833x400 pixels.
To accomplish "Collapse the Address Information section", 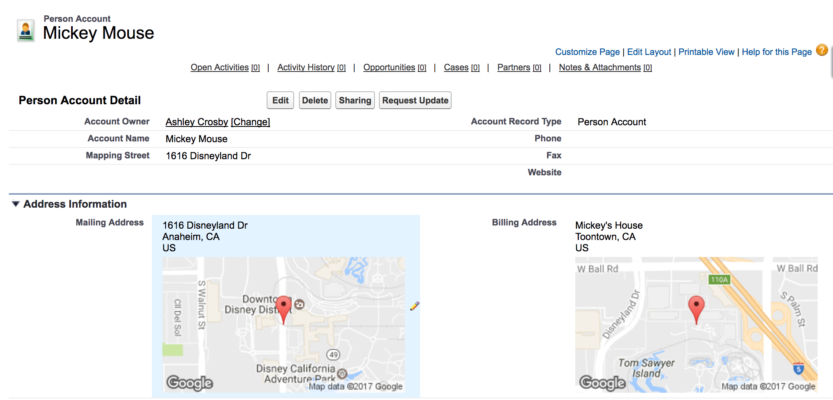I will [x=15, y=204].
